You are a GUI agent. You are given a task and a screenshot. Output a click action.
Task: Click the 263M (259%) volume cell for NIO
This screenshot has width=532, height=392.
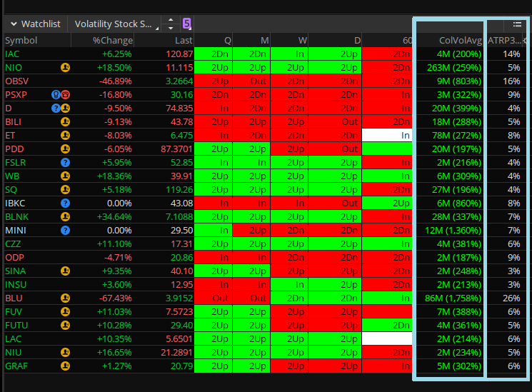click(454, 68)
